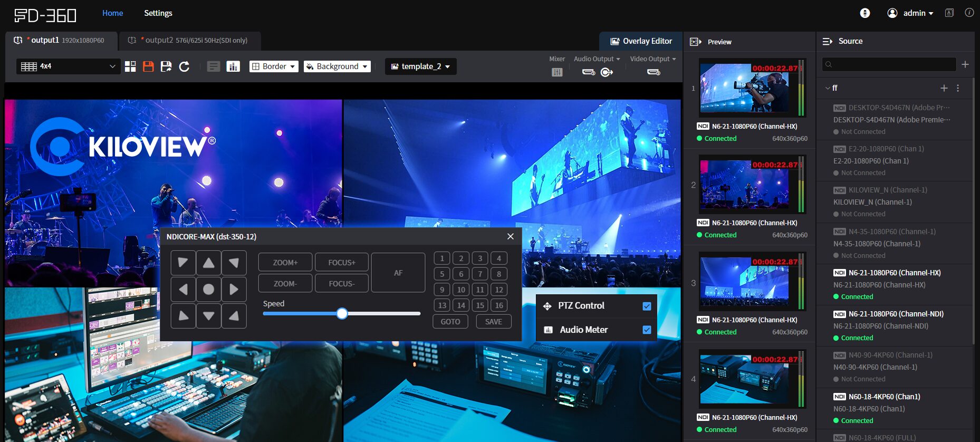
Task: Open the audio Mixer icon
Action: [x=557, y=72]
